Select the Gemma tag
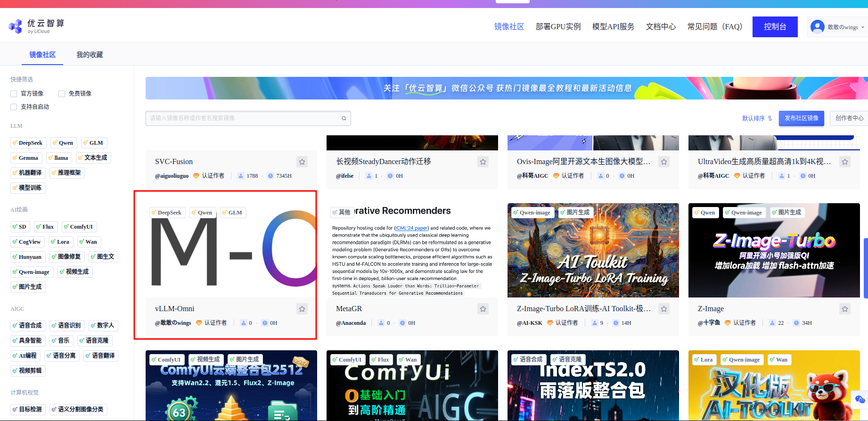 tap(26, 158)
